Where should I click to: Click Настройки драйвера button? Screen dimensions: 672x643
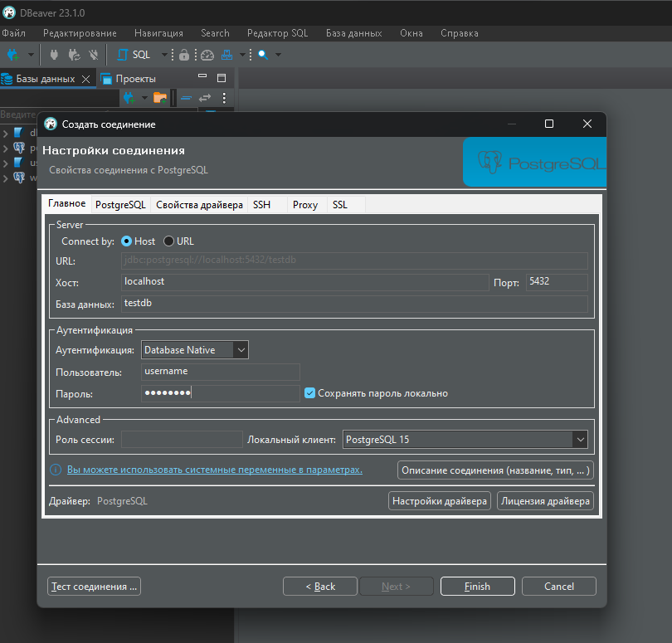point(440,500)
